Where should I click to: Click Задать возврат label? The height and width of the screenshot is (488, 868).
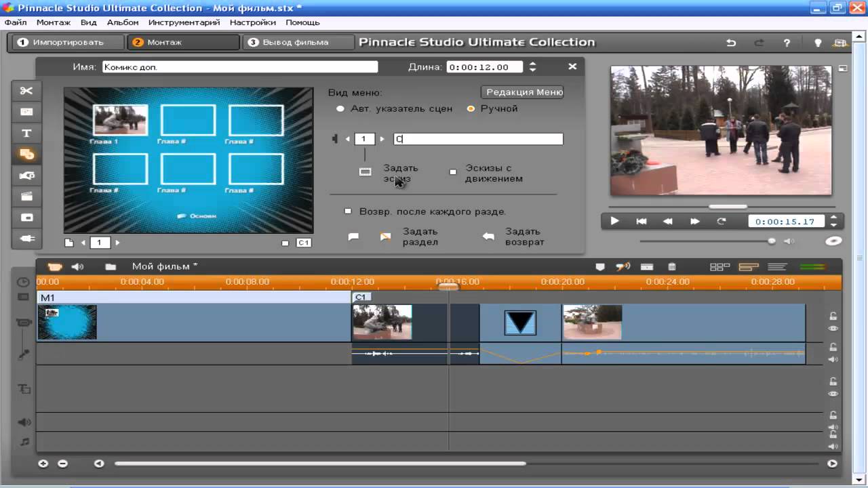524,237
